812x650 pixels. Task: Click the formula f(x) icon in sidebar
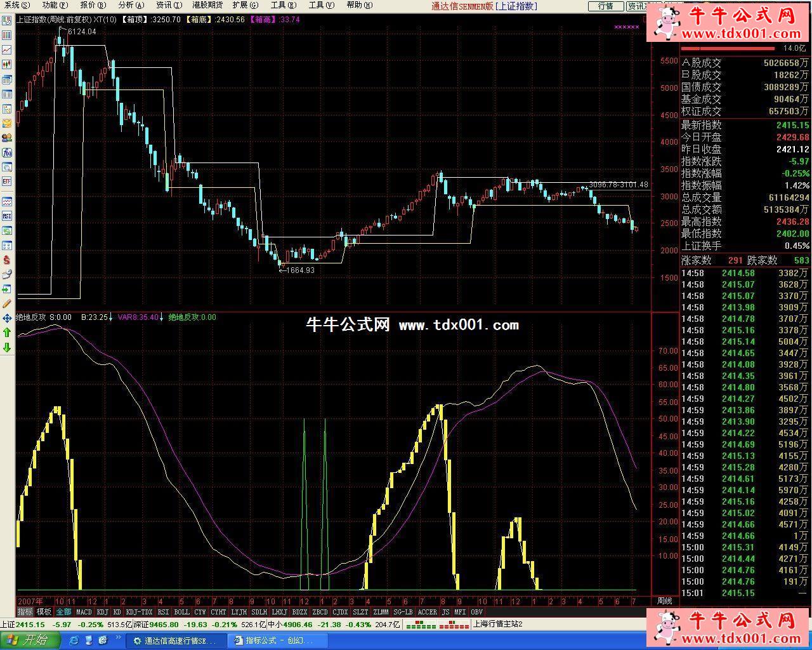7,152
